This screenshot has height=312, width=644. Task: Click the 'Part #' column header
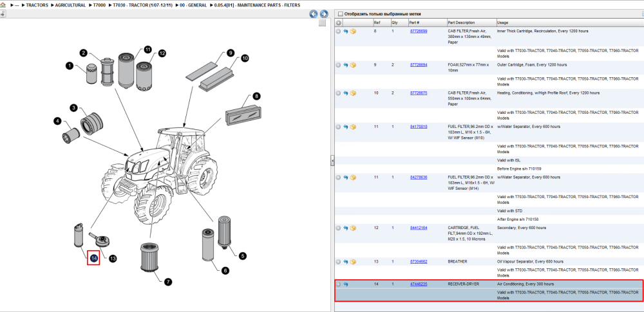(427, 23)
